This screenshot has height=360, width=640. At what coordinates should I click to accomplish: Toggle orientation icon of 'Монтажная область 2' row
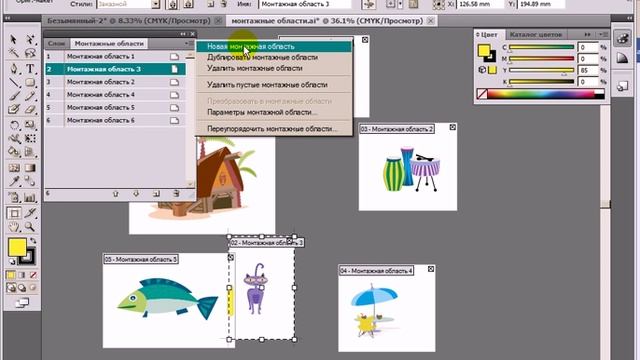point(175,82)
